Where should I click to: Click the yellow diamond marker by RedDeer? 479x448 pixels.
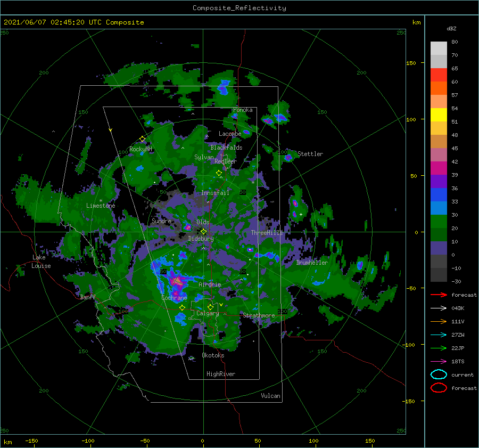219,173
